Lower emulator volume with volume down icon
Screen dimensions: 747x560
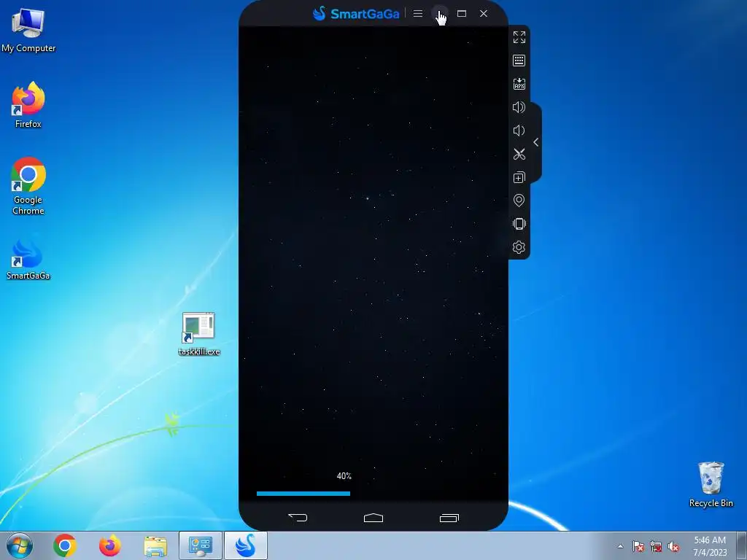[519, 131]
